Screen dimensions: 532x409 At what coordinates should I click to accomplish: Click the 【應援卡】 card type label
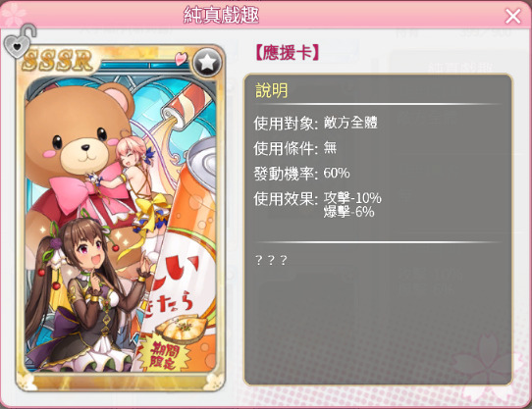point(287,53)
